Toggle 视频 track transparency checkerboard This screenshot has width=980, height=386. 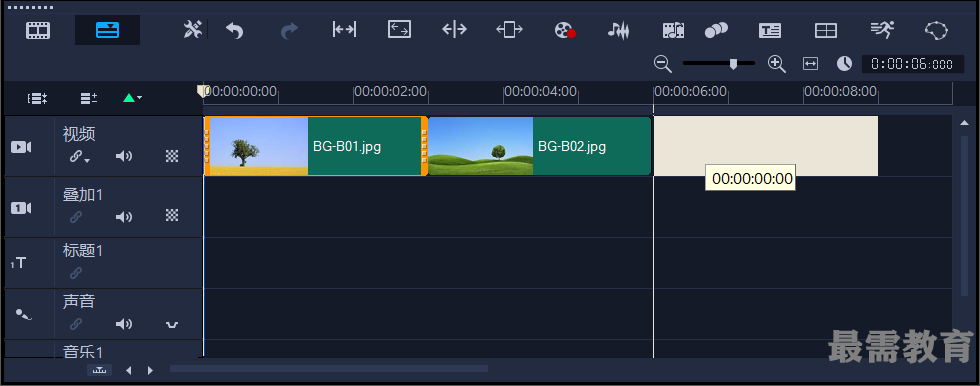172,156
